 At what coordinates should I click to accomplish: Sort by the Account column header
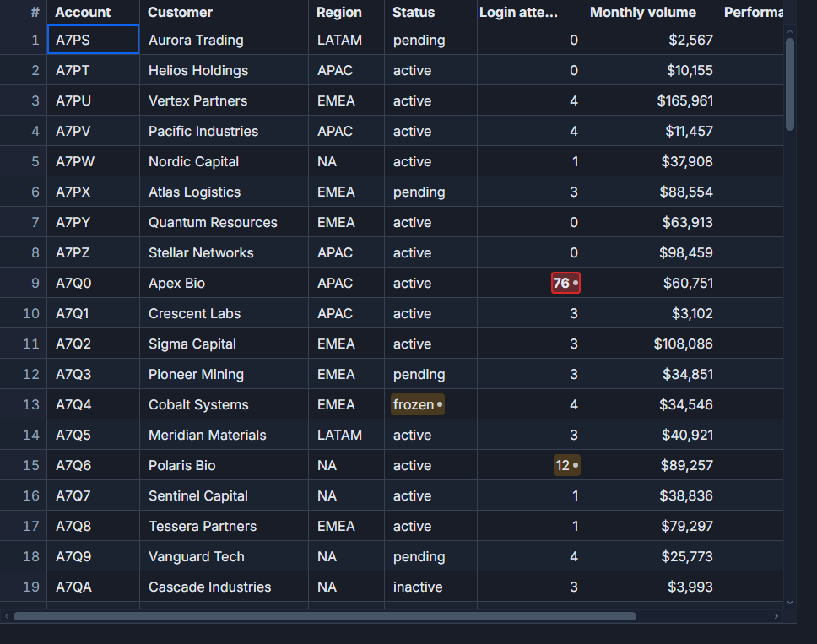94,12
